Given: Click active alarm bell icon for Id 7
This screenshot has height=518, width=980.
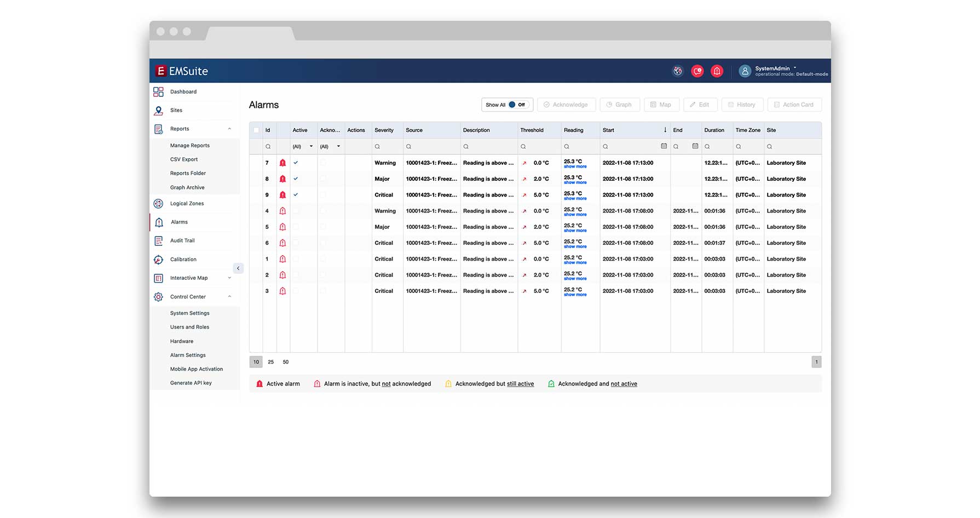Looking at the screenshot, I should point(283,163).
